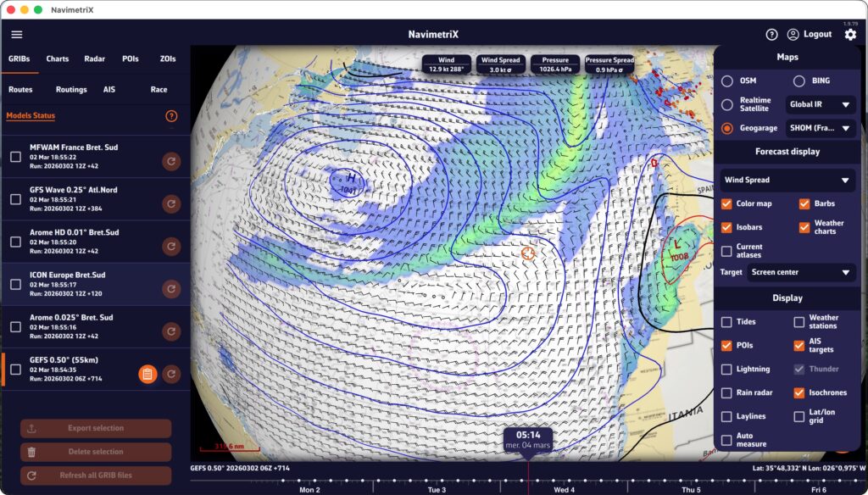
Task: Refresh the MFWAM France Bret. Sud model
Action: 171,161
